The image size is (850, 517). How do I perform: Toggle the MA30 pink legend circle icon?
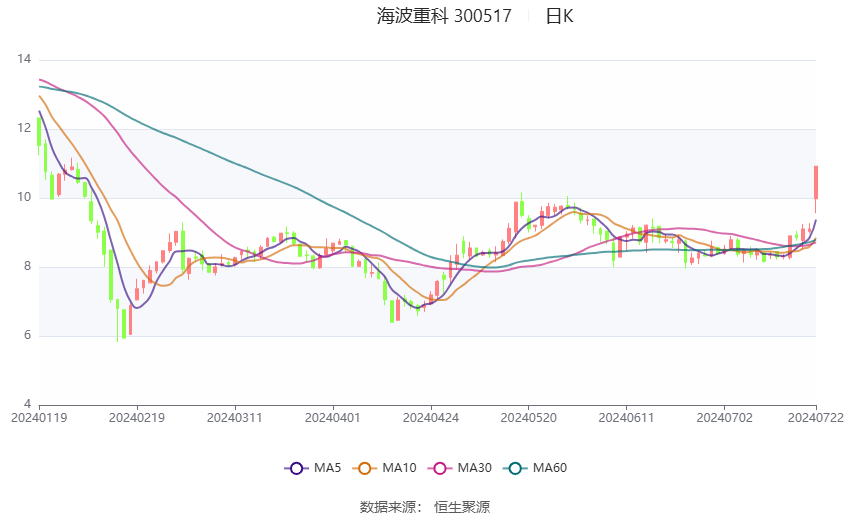tap(440, 468)
